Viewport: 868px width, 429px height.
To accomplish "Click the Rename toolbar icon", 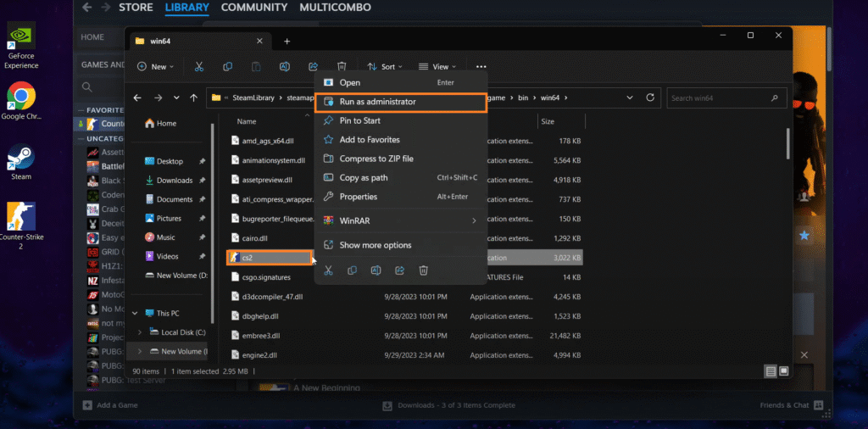I will point(285,66).
